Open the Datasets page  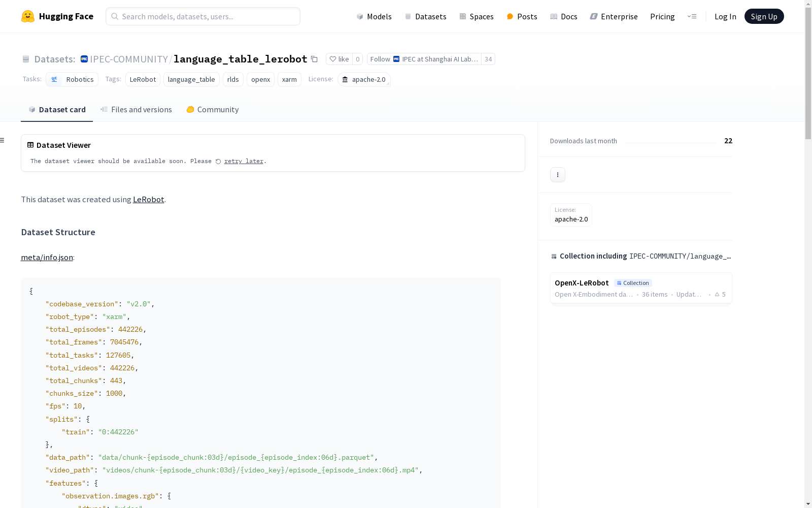(425, 16)
